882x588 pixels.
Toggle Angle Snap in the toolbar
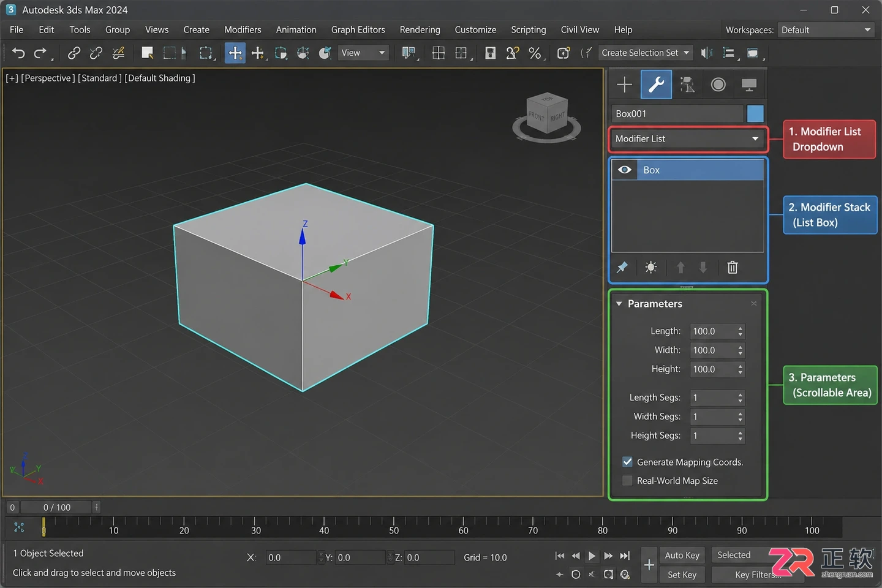(x=513, y=53)
